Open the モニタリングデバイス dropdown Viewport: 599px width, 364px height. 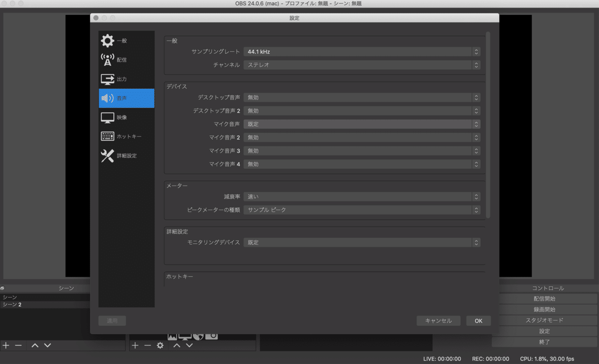coord(362,242)
